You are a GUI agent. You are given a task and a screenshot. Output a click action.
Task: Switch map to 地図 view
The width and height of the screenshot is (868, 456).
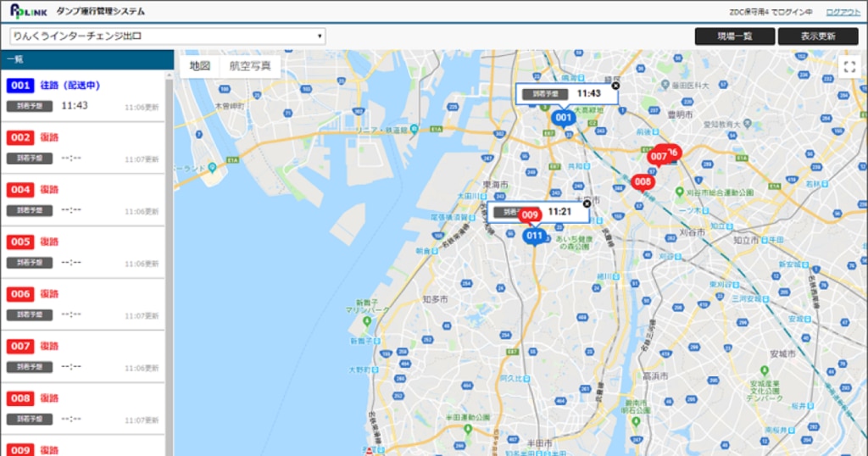(200, 66)
